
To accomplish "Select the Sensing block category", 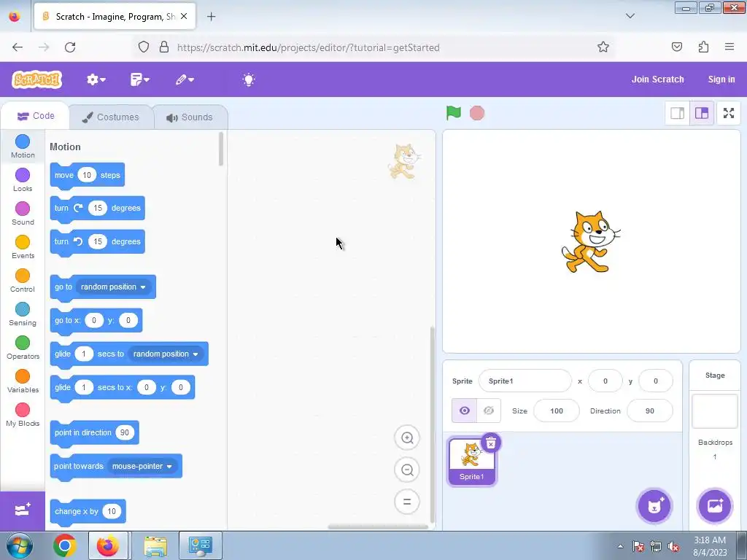I will coord(23,314).
